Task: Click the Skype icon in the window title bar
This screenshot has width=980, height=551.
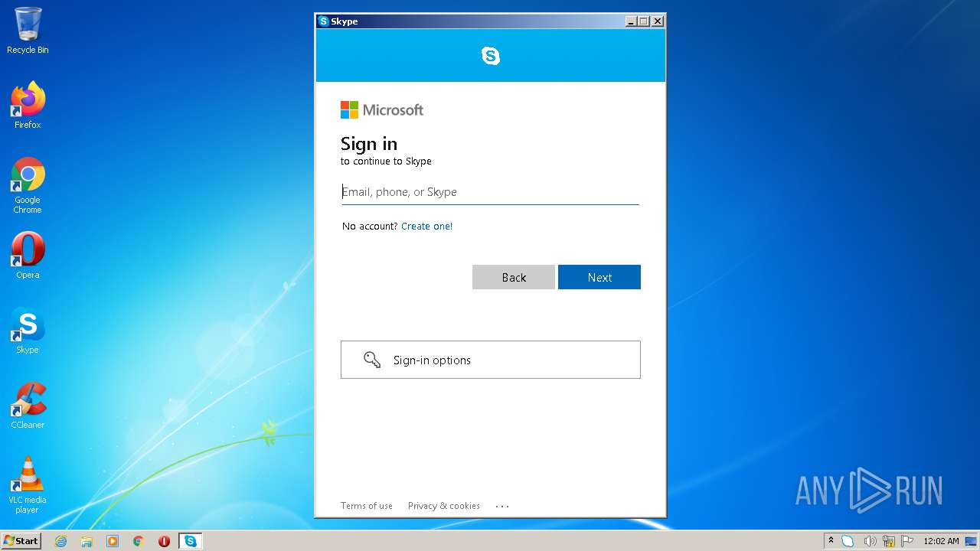Action: [324, 21]
